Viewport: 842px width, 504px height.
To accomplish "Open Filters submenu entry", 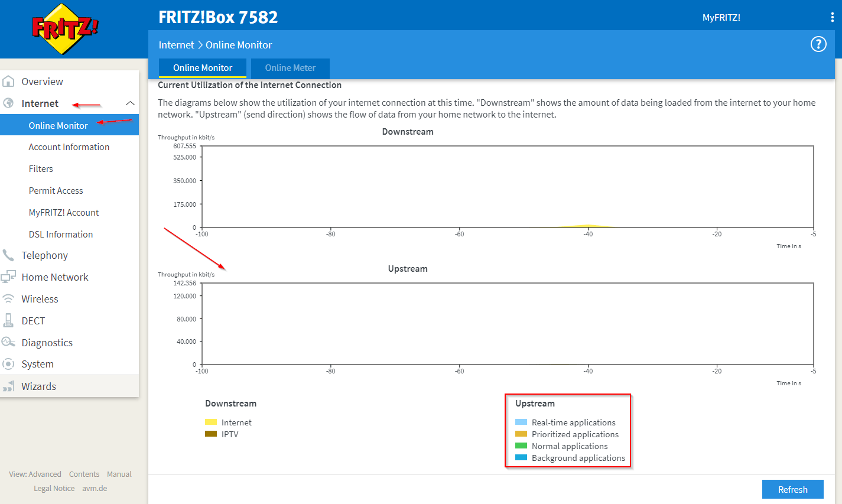I will pyautogui.click(x=41, y=169).
